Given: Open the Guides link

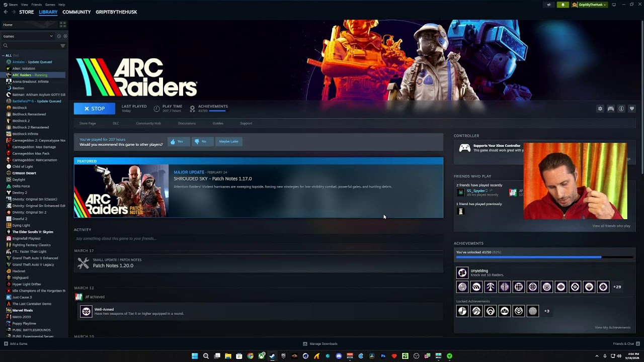Looking at the screenshot, I should 218,123.
